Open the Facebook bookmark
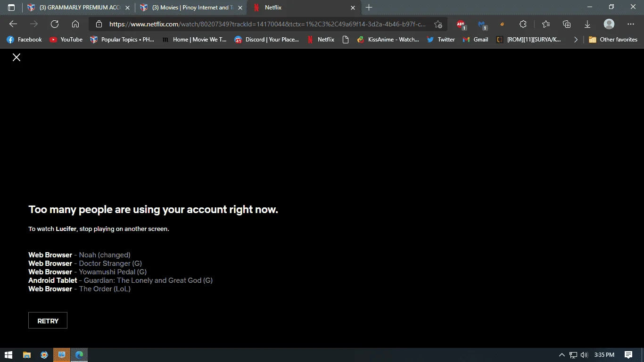 click(24, 40)
